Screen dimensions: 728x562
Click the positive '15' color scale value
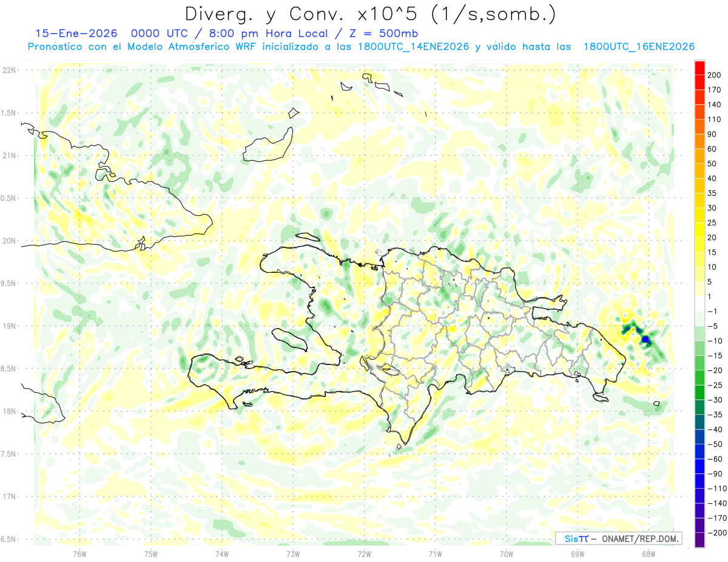712,252
